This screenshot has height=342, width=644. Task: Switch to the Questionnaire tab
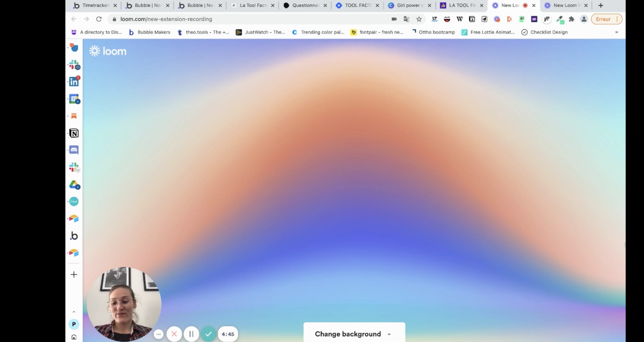point(305,5)
